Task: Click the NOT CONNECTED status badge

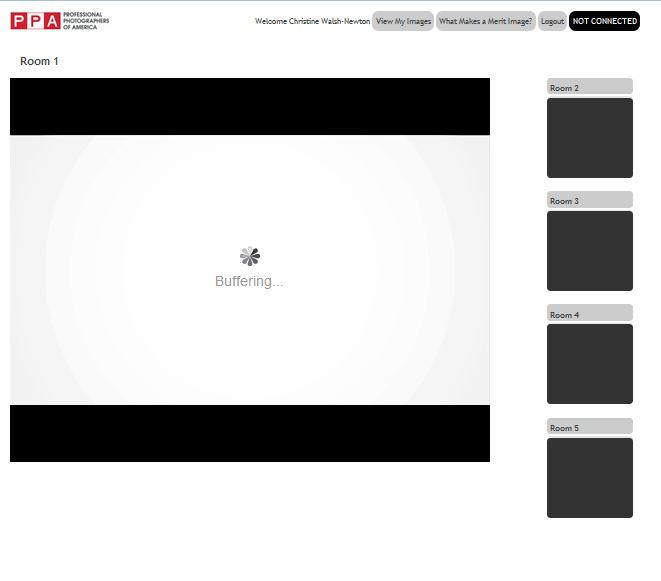Action: click(604, 21)
